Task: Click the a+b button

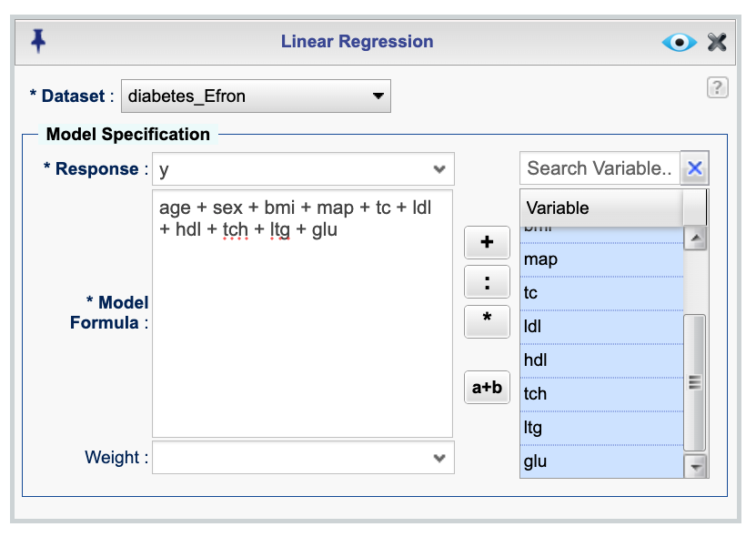Action: pyautogui.click(x=487, y=387)
